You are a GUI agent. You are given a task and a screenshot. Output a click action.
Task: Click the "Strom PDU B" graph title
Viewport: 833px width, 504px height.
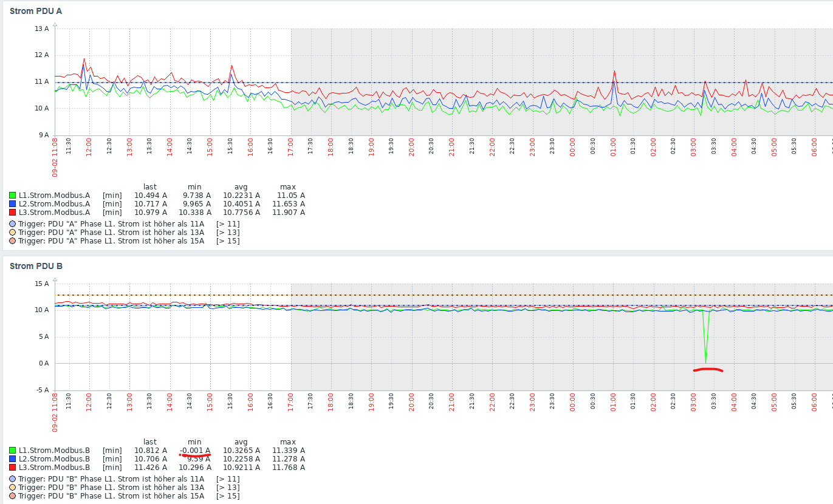36,266
